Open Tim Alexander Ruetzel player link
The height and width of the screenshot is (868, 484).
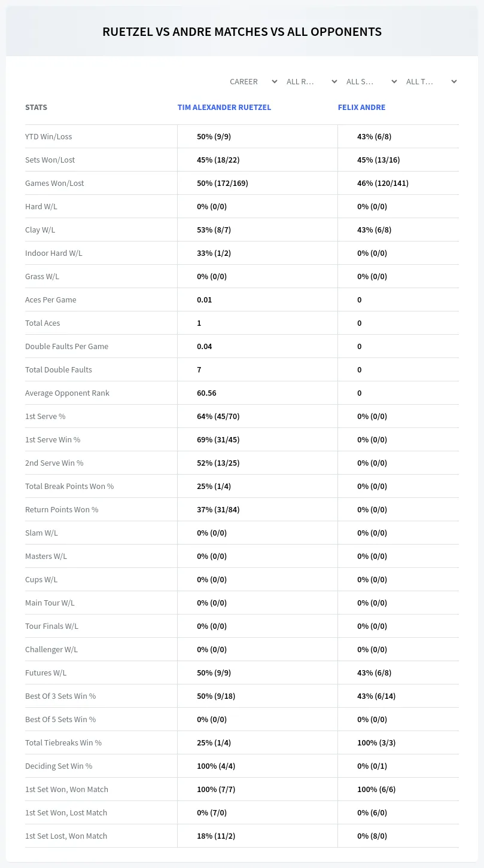(x=224, y=108)
